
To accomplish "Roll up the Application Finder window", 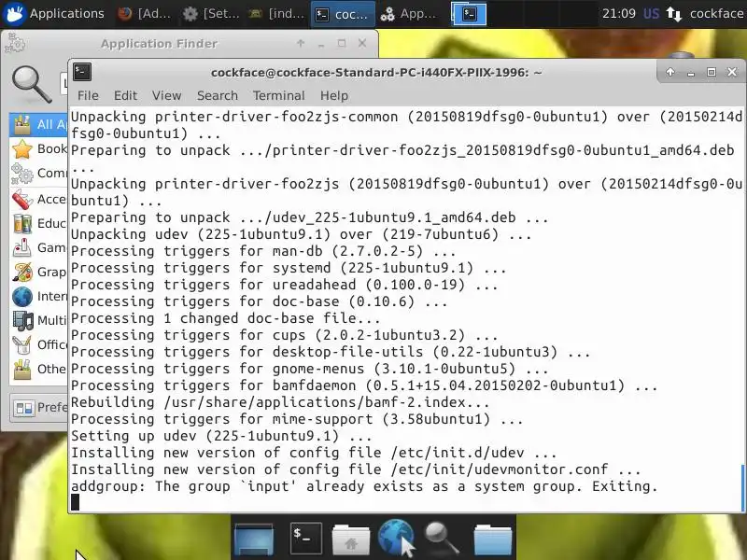I will 301,43.
